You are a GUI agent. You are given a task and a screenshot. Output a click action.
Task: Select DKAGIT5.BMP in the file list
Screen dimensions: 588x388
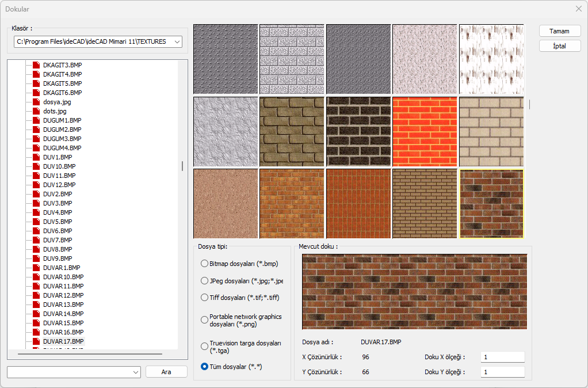[x=62, y=83]
